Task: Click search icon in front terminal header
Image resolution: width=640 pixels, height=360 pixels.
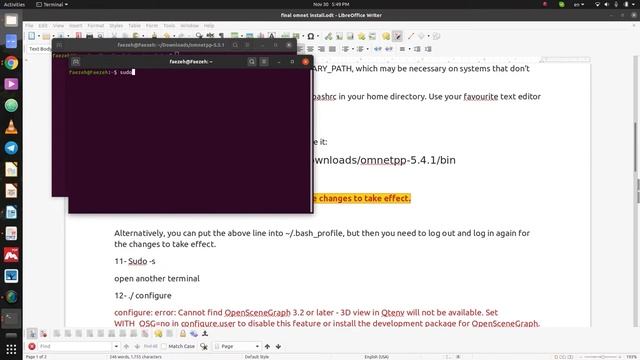Action: [252, 62]
